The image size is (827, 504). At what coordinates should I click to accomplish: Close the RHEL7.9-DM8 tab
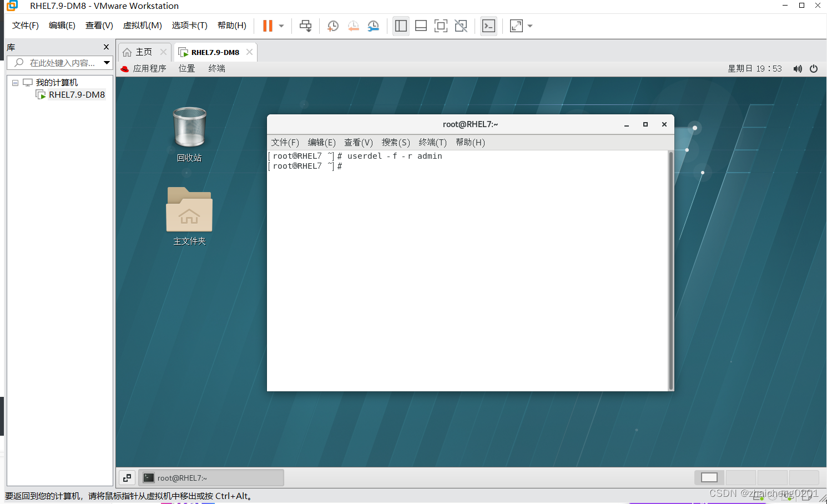(250, 52)
